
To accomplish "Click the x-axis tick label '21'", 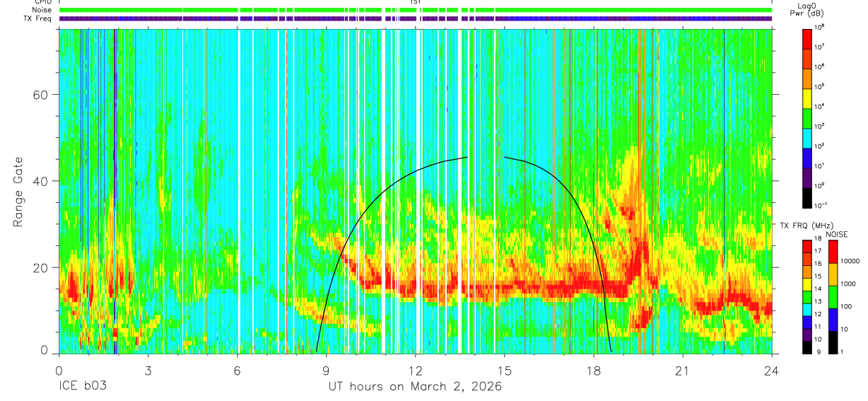I will (683, 370).
